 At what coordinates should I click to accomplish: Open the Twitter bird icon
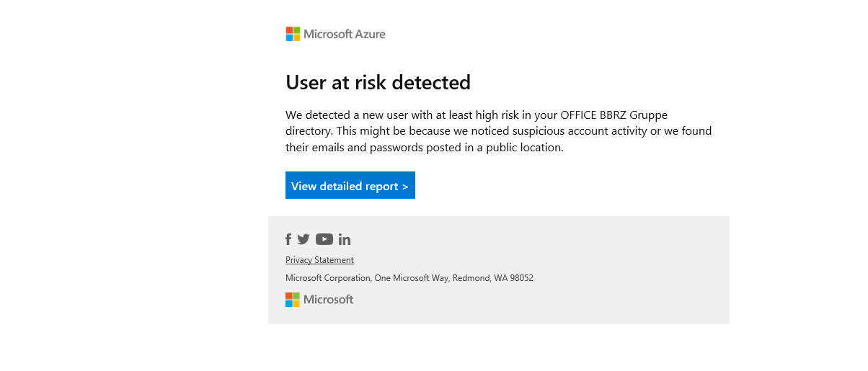click(x=304, y=239)
